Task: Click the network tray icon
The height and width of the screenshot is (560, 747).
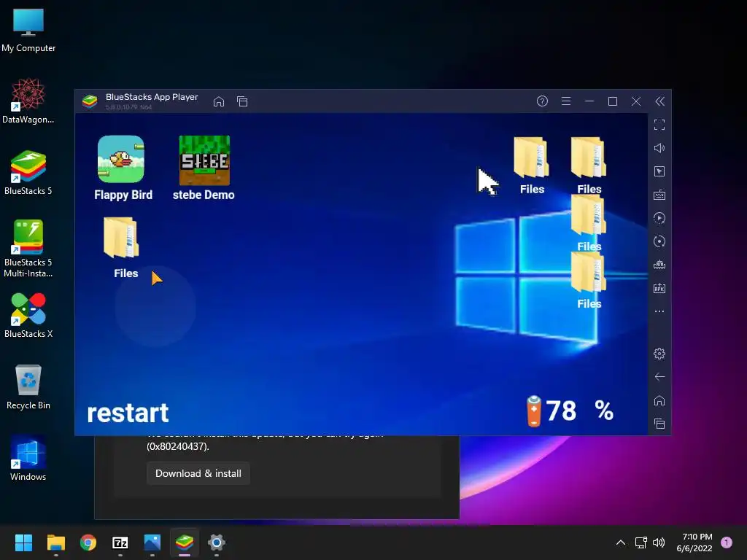Action: pos(640,542)
